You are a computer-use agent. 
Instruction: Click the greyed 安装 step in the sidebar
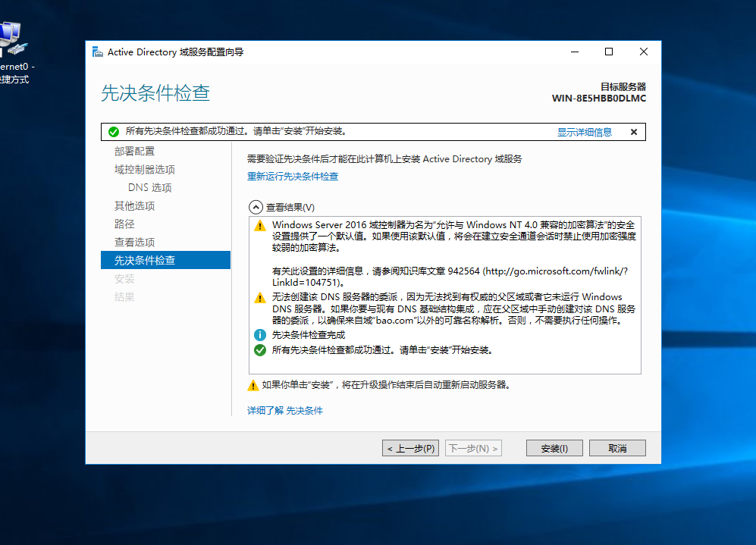124,278
